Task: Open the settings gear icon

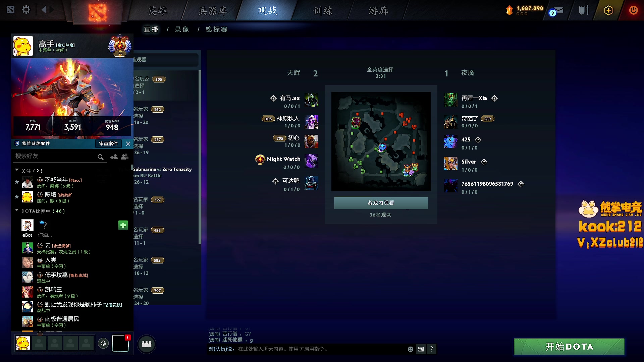Action: (x=26, y=10)
